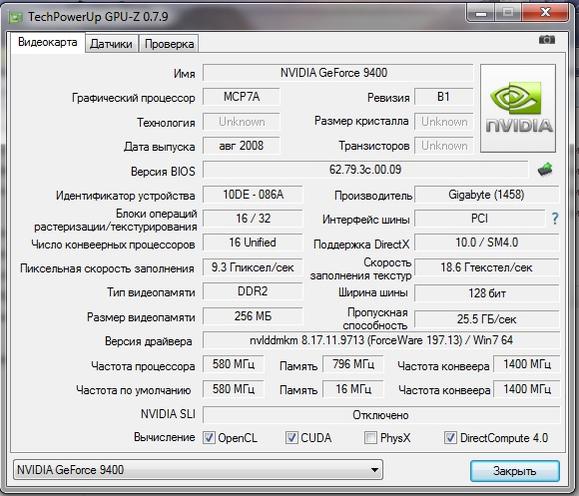This screenshot has width=579, height=496.
Task: Click the B1 revision field
Action: click(443, 97)
